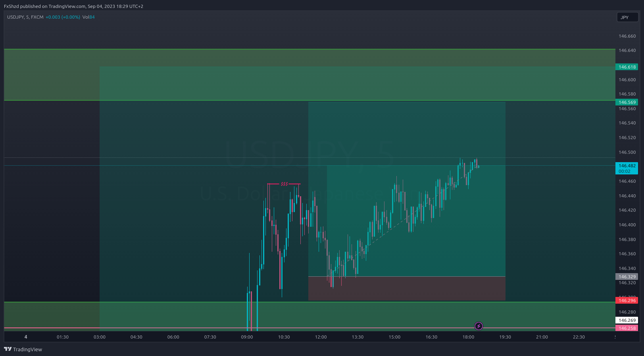Select the 146.618 price label
The height and width of the screenshot is (356, 644).
(x=627, y=67)
